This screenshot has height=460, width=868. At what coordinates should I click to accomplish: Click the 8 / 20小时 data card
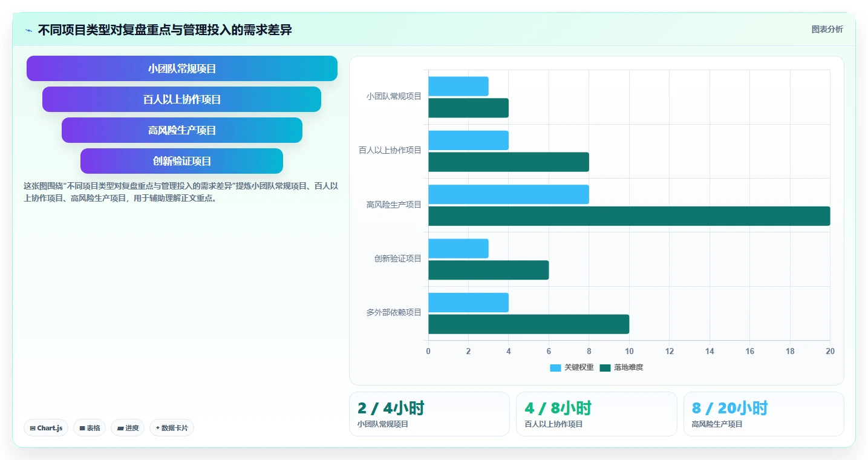764,414
